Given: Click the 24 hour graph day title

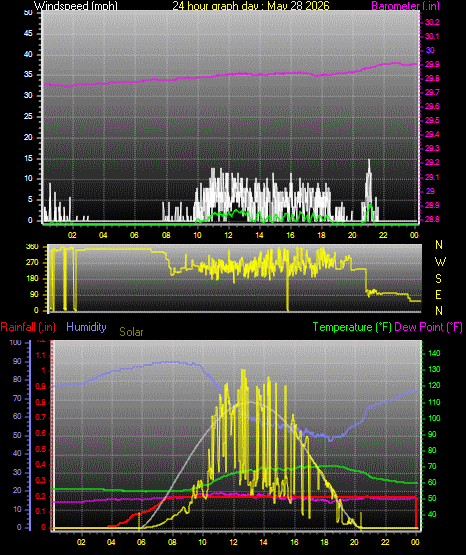Looking at the screenshot, I should 251,5.
